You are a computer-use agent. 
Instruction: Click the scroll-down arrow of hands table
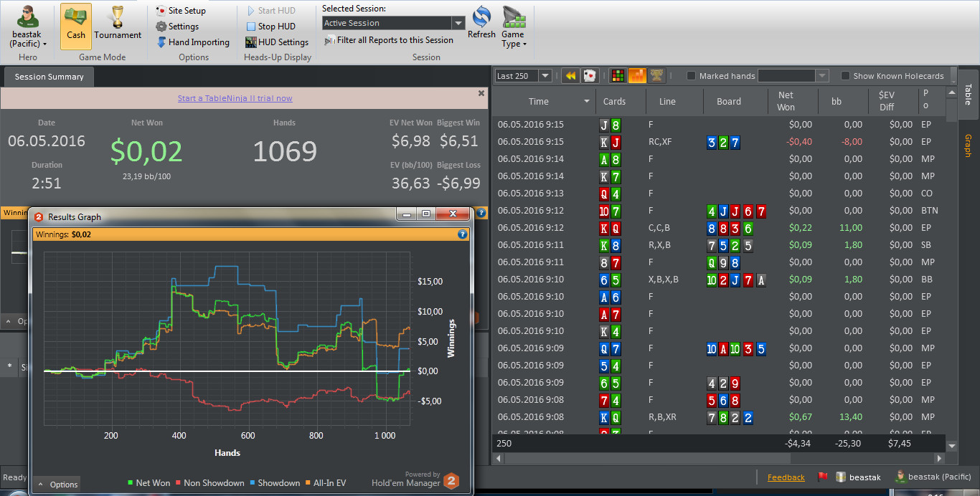(x=952, y=445)
